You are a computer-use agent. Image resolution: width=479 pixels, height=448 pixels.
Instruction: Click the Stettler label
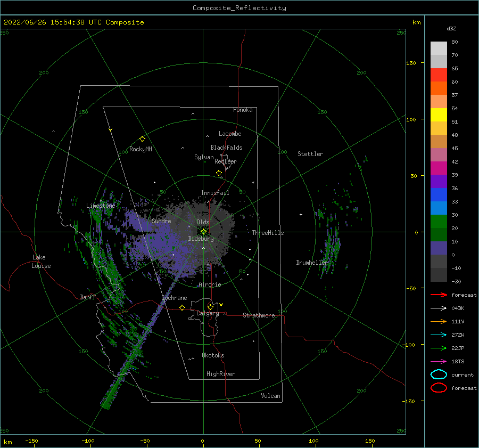(x=310, y=154)
